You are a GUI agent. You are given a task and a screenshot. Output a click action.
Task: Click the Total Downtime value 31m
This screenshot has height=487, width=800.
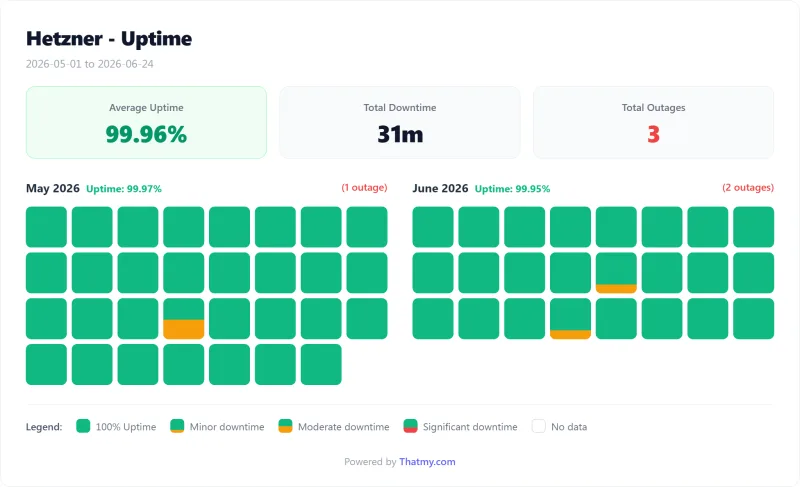click(400, 135)
